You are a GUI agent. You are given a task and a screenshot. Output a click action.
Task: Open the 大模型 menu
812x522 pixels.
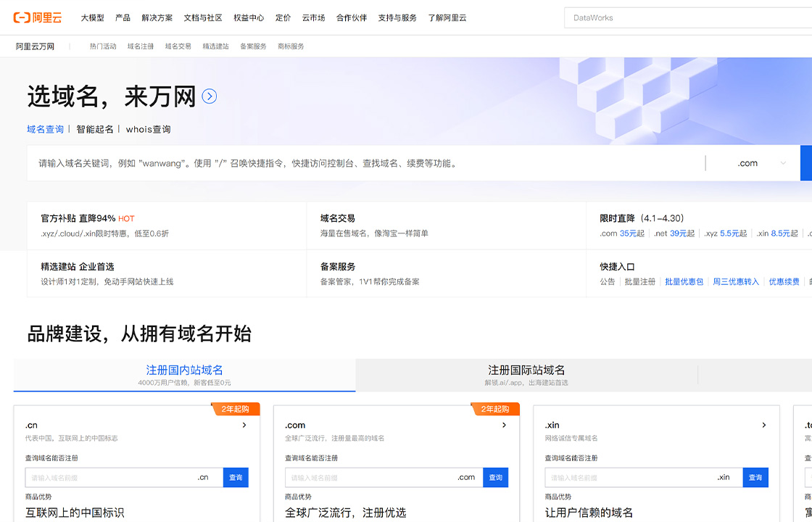point(92,17)
